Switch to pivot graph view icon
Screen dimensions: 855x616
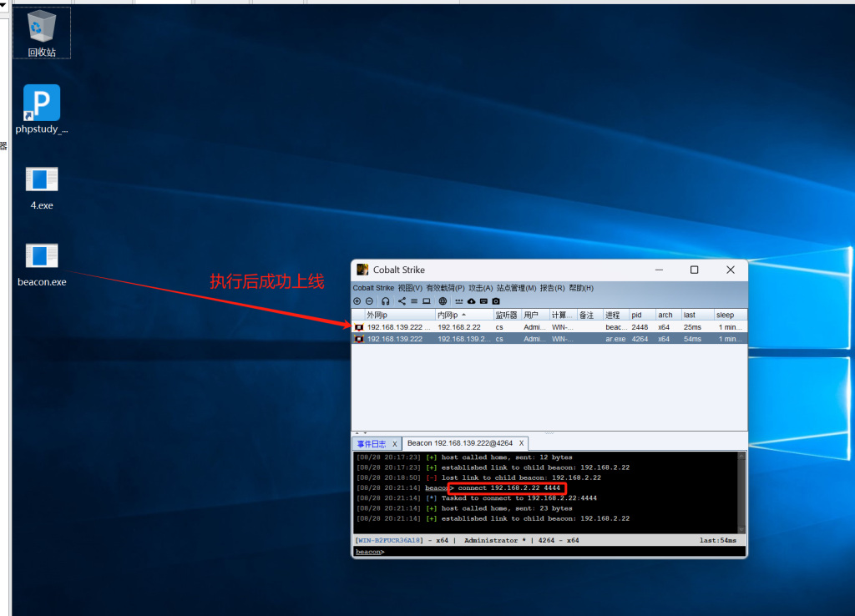click(402, 301)
